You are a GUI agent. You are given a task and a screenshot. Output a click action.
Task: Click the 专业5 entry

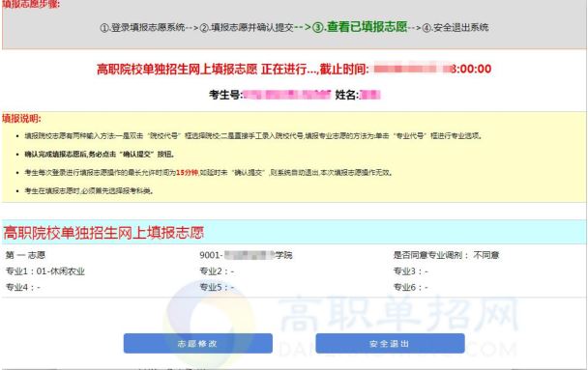click(x=217, y=287)
